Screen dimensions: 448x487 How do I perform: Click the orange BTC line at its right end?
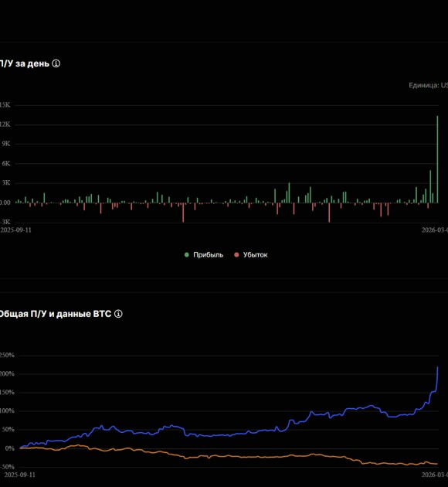437,464
